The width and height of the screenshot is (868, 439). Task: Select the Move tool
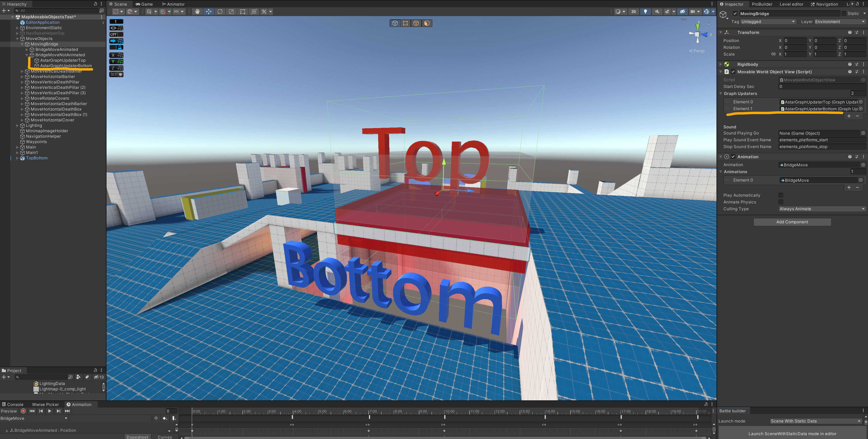209,12
